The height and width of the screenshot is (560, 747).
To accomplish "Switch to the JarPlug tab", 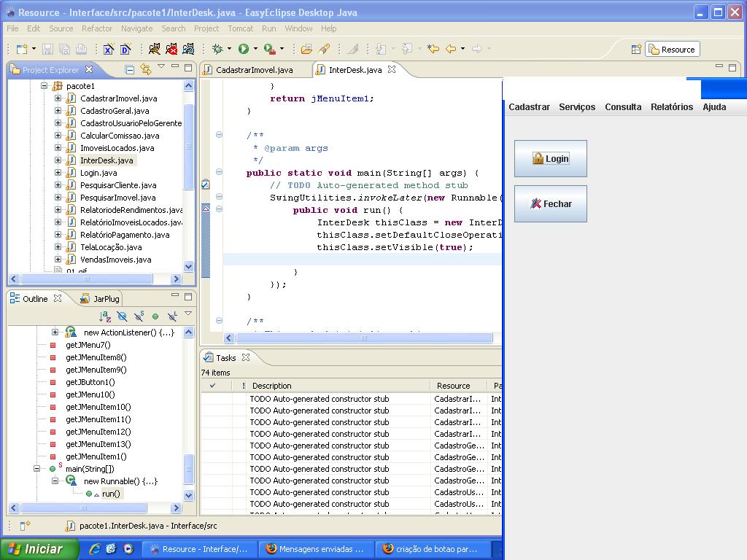I will point(100,298).
